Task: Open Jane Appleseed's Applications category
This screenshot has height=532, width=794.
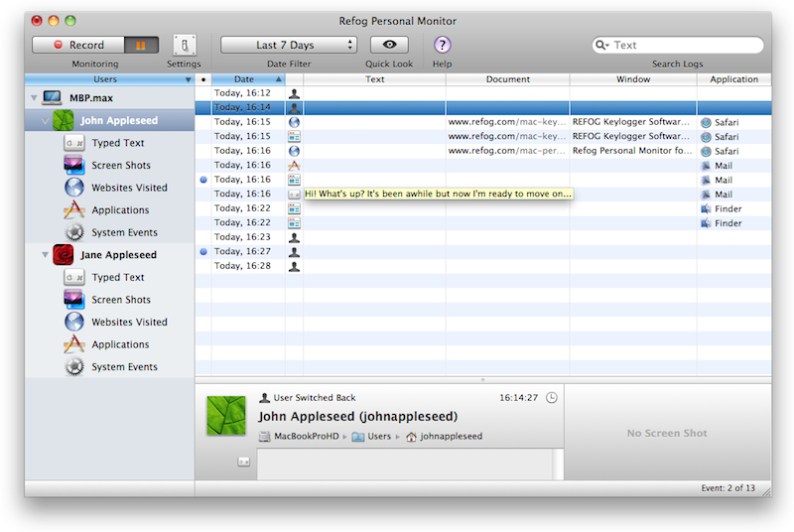Action: pos(119,344)
